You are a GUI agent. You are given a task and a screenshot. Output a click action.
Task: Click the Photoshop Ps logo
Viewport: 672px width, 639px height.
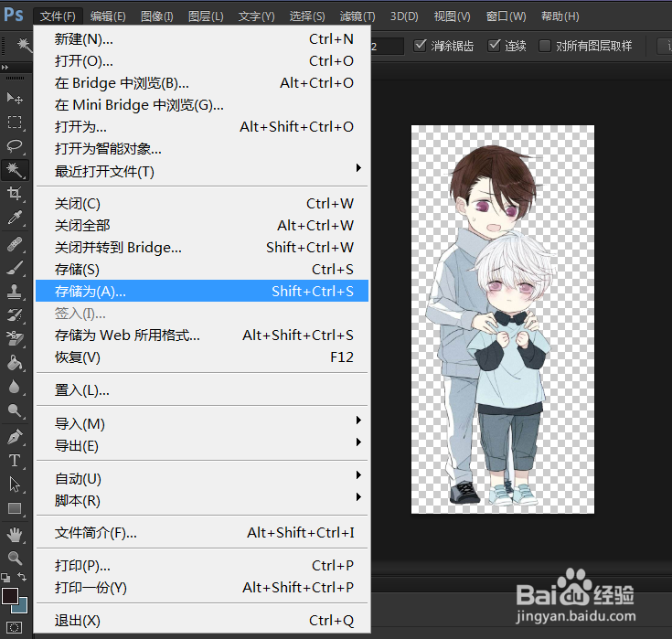point(14,14)
